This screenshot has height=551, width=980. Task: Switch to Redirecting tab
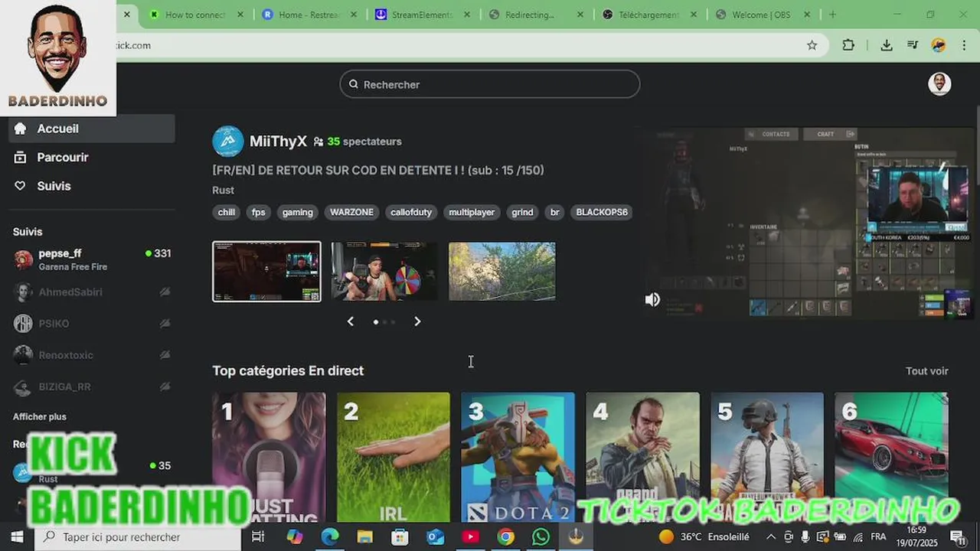[x=536, y=15]
